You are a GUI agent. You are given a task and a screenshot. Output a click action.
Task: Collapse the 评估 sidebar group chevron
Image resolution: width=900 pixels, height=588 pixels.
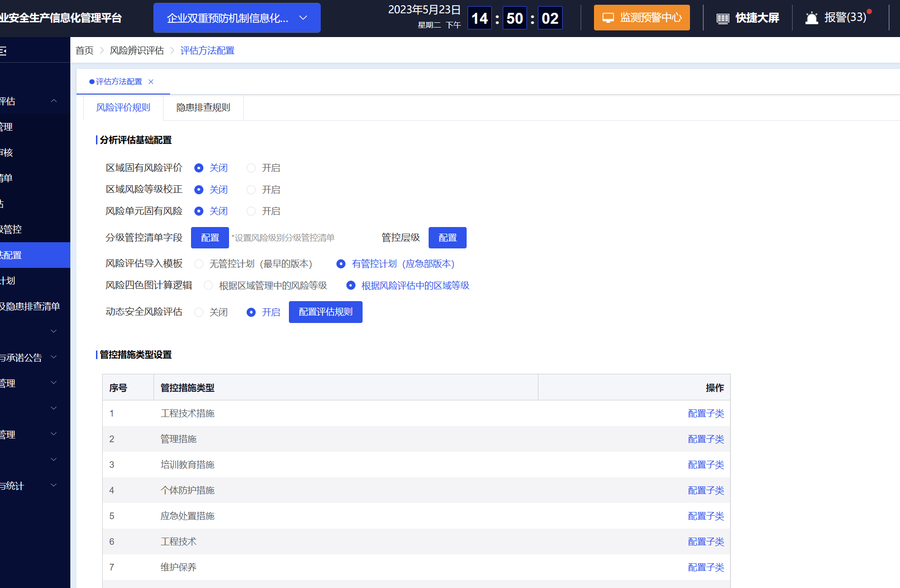coord(54,101)
